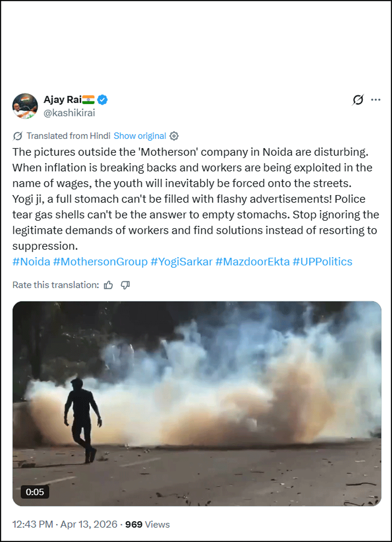Click the blue verified badge next to Ajay Rai
392x542 pixels.
[x=102, y=100]
